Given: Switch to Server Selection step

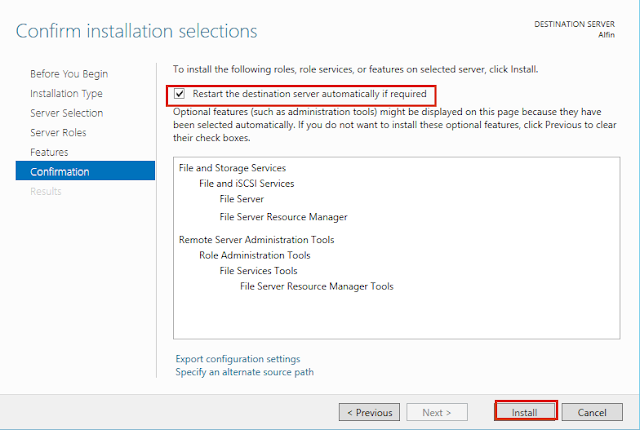Looking at the screenshot, I should [x=66, y=113].
